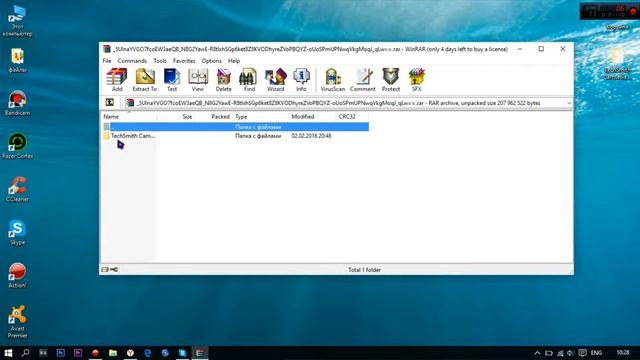Open the Find binoculars tool
This screenshot has height=360, width=640.
tap(249, 80)
